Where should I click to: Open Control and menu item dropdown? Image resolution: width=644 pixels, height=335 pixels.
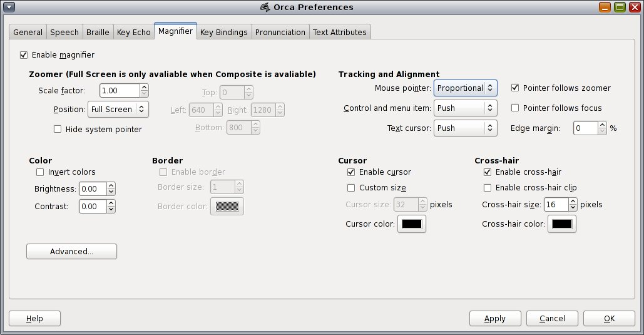[x=466, y=108]
